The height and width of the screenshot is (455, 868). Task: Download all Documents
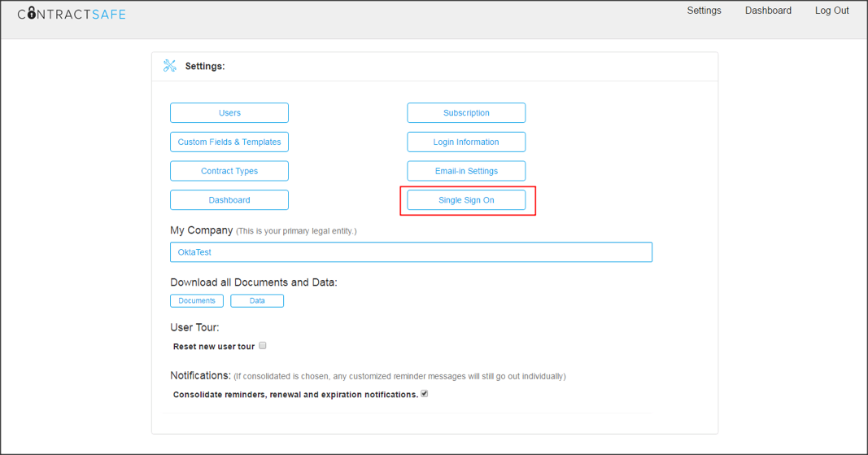click(x=197, y=301)
